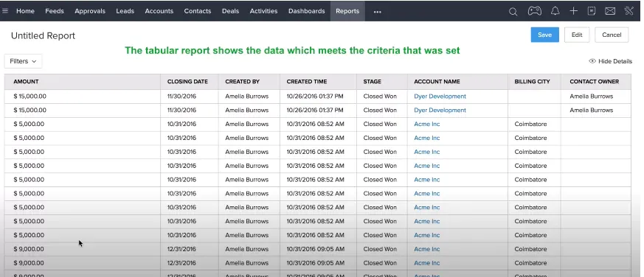The height and width of the screenshot is (277, 644).
Task: Open the Leads module tab
Action: 125,11
